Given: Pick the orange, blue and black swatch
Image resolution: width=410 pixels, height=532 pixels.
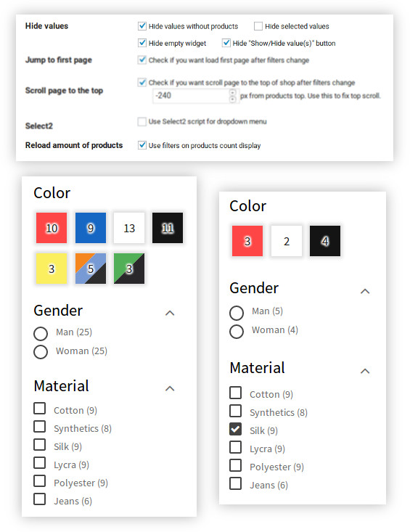Looking at the screenshot, I should 91,269.
